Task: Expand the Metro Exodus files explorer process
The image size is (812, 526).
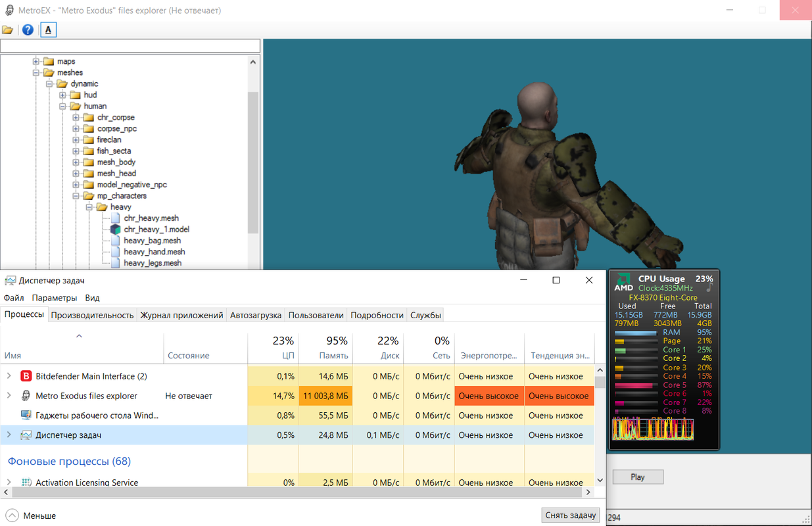Action: click(x=9, y=396)
